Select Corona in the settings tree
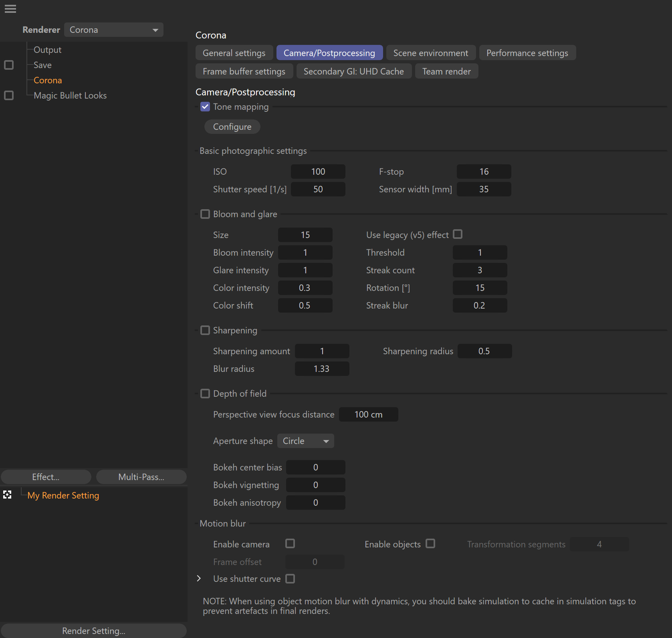The image size is (672, 638). [48, 80]
